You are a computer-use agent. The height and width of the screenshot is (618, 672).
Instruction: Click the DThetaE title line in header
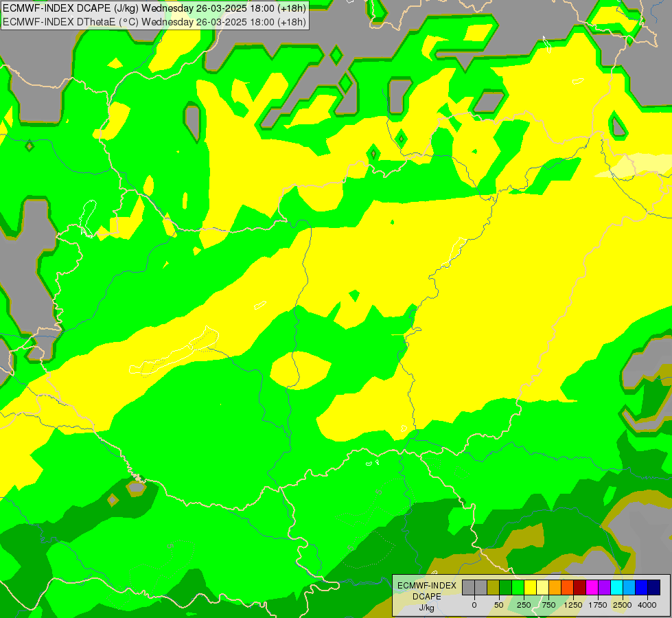coord(154,22)
